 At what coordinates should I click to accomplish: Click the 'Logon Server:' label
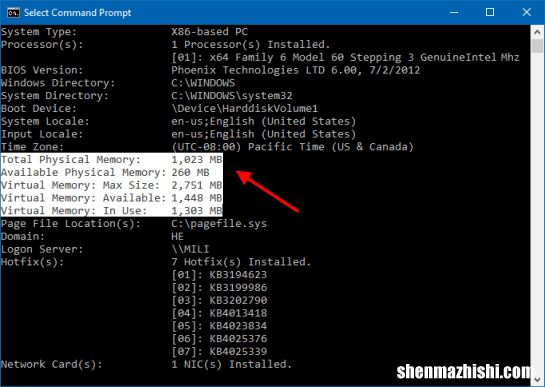coord(42,249)
